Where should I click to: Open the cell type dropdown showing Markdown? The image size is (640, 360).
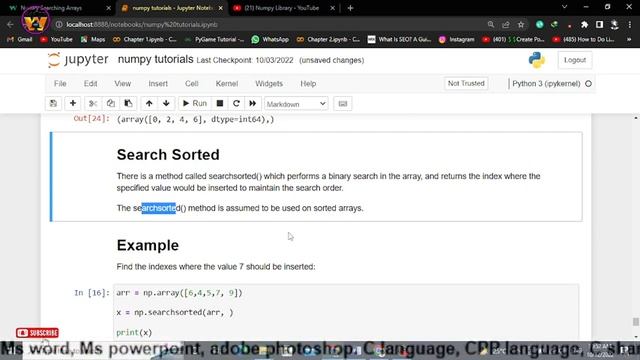(x=296, y=104)
